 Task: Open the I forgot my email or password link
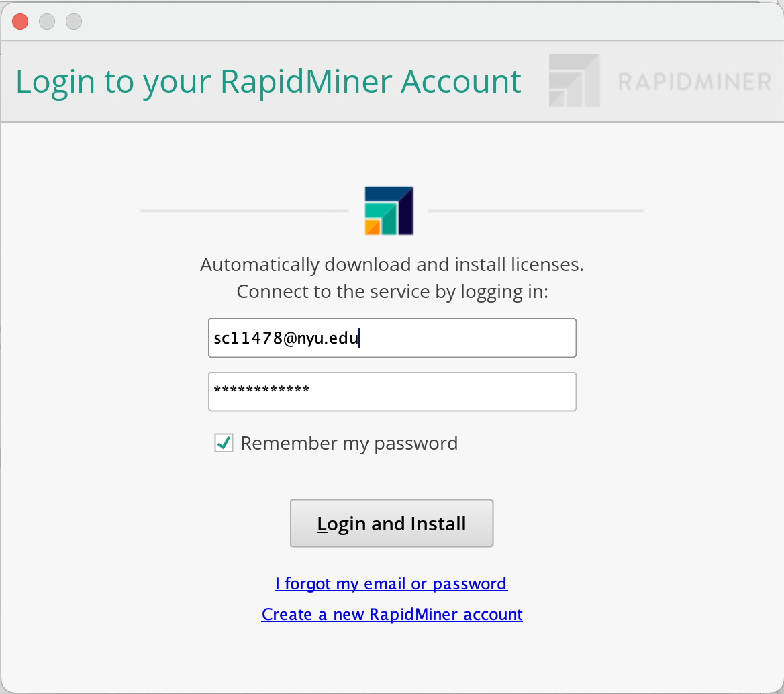click(x=391, y=583)
